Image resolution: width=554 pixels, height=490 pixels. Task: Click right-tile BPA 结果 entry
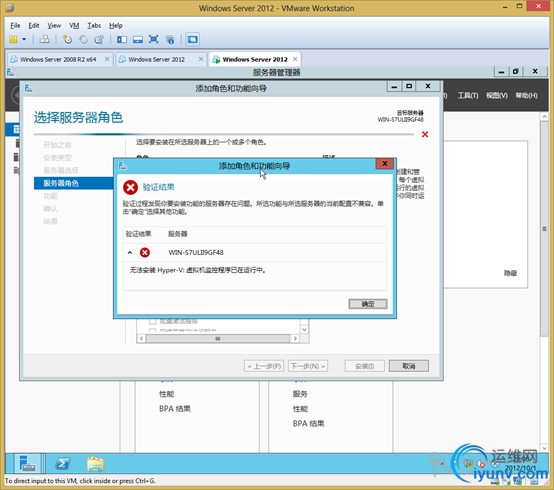coord(308,424)
